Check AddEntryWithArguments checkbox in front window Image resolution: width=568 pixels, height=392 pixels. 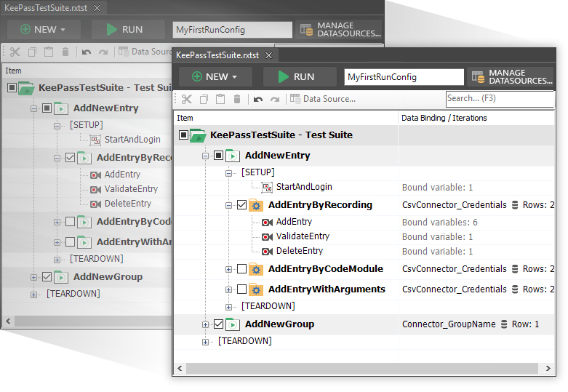(242, 289)
